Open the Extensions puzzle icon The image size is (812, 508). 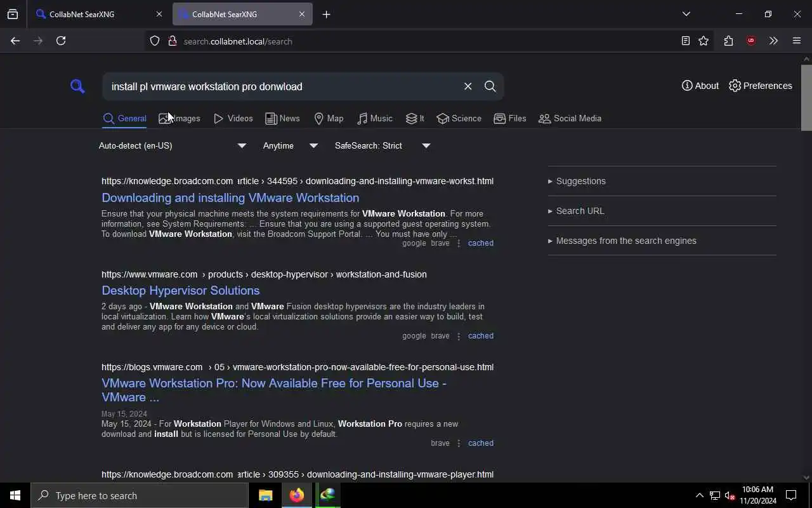click(728, 41)
